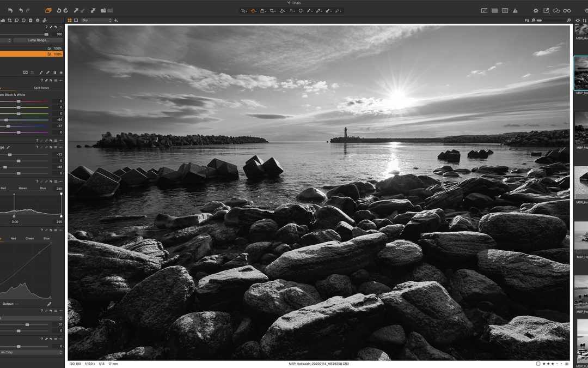Show exposure warning triangle icon
The width and height of the screenshot is (588, 368).
pyautogui.click(x=515, y=10)
